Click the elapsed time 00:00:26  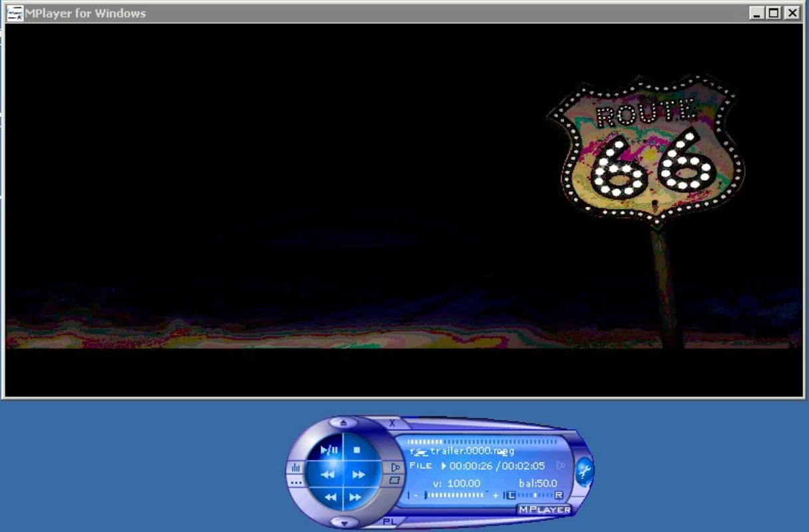pos(471,466)
